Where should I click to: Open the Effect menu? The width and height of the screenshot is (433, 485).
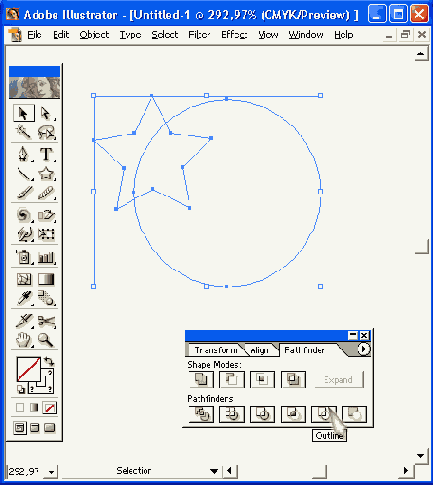tap(234, 35)
